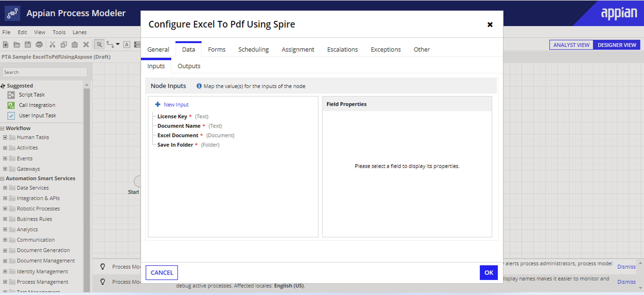This screenshot has height=295, width=644.
Task: Expand the Document Generation folder
Action: [5, 250]
